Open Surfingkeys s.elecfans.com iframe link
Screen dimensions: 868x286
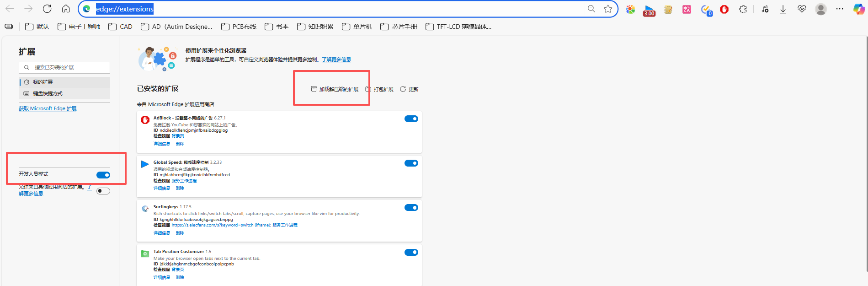coord(222,225)
